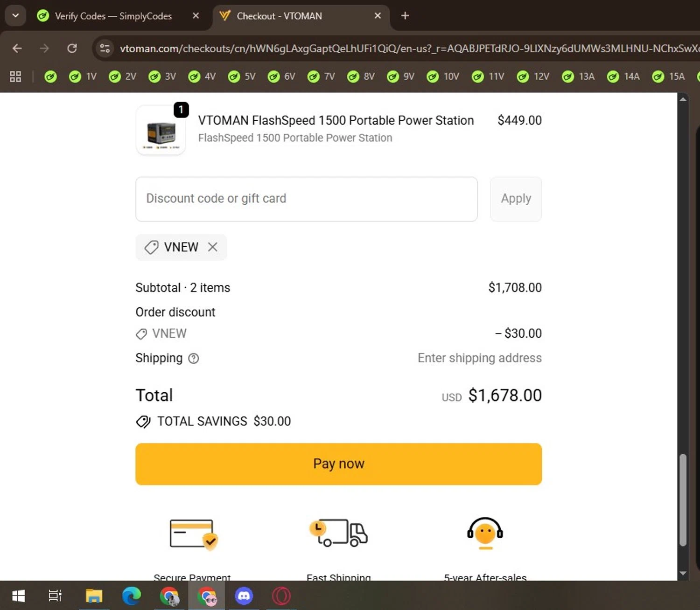Open the Shipping help question icon
This screenshot has width=700, height=610.
coord(193,358)
